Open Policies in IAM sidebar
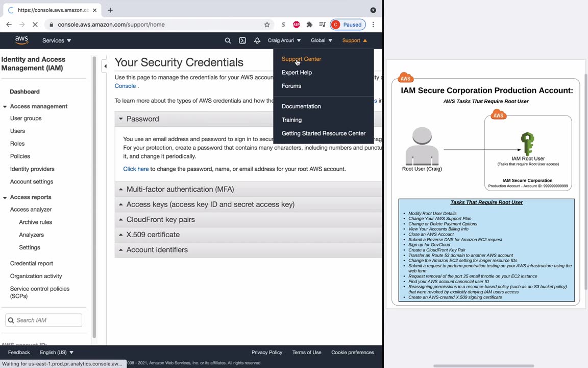588x368 pixels. (20, 156)
